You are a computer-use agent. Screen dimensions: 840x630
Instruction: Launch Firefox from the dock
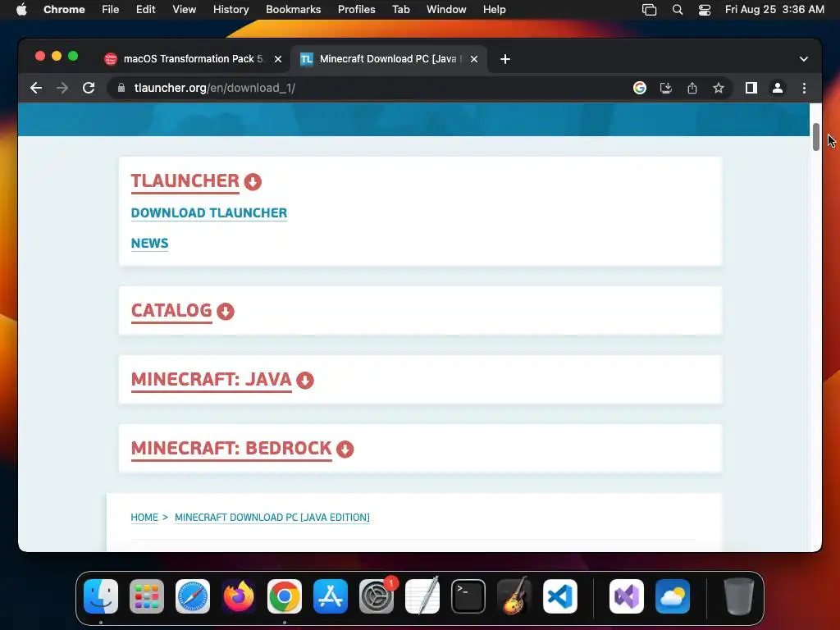(x=239, y=596)
